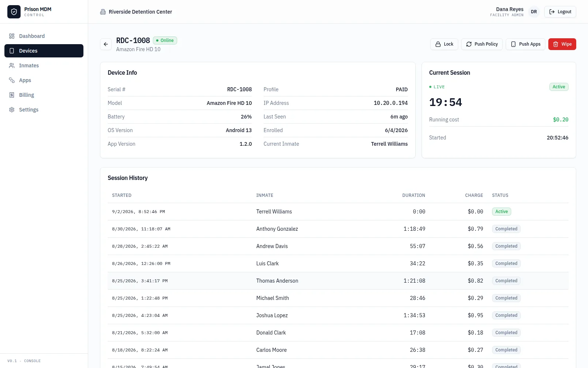Open the Devices menu item

click(44, 51)
